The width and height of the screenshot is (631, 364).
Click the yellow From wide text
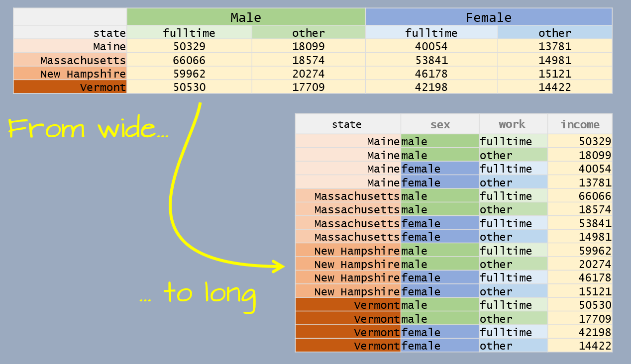(90, 129)
